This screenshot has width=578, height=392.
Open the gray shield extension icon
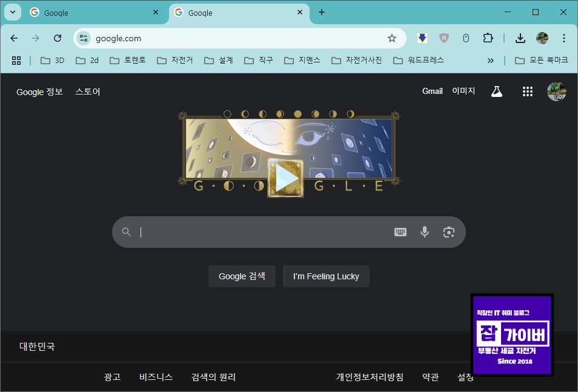(444, 38)
